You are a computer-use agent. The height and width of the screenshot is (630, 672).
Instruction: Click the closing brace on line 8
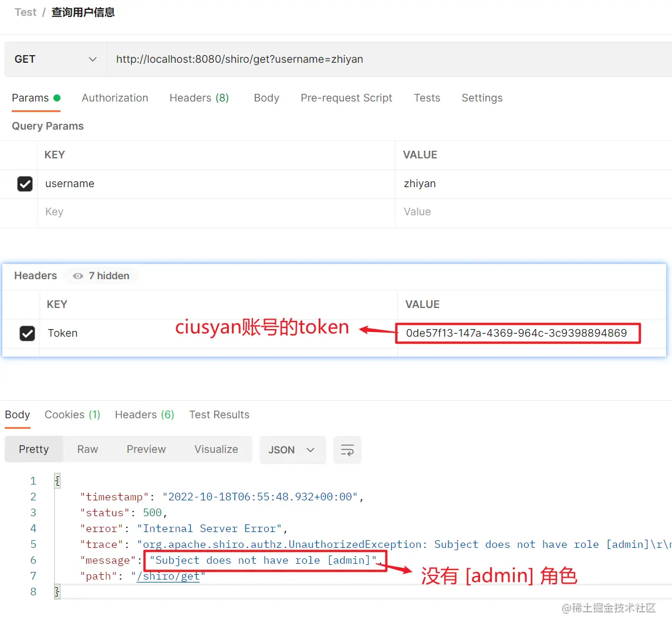pyautogui.click(x=57, y=592)
